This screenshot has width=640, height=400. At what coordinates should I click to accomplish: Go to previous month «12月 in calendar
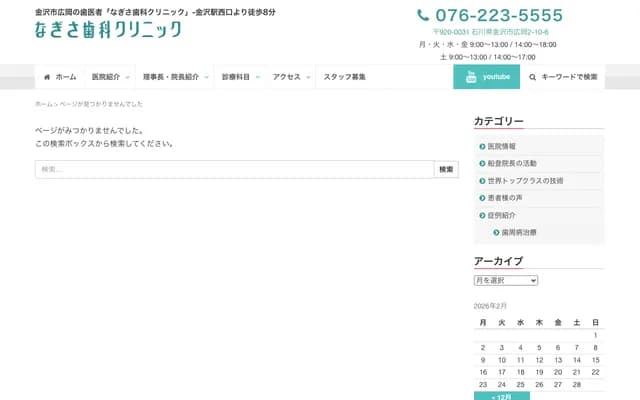click(503, 396)
